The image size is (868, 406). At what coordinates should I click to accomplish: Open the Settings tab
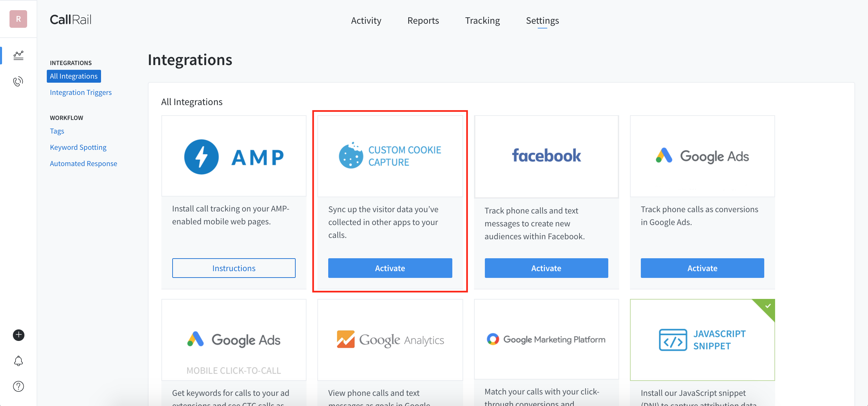[x=542, y=21]
